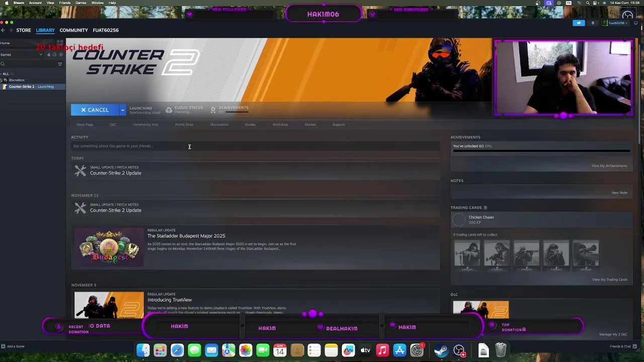
Task: Open Safari from the Dock
Action: [177, 350]
